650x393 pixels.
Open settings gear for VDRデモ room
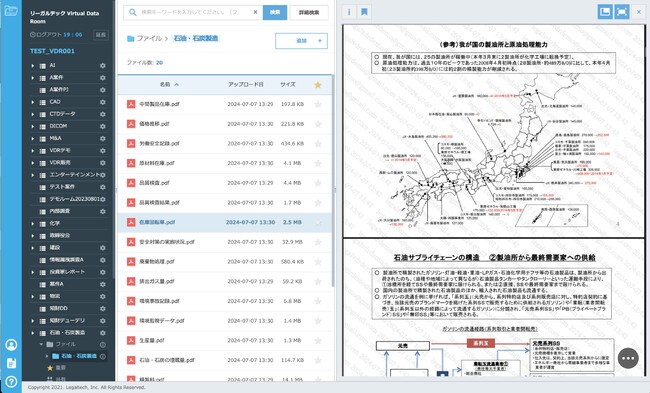102,150
